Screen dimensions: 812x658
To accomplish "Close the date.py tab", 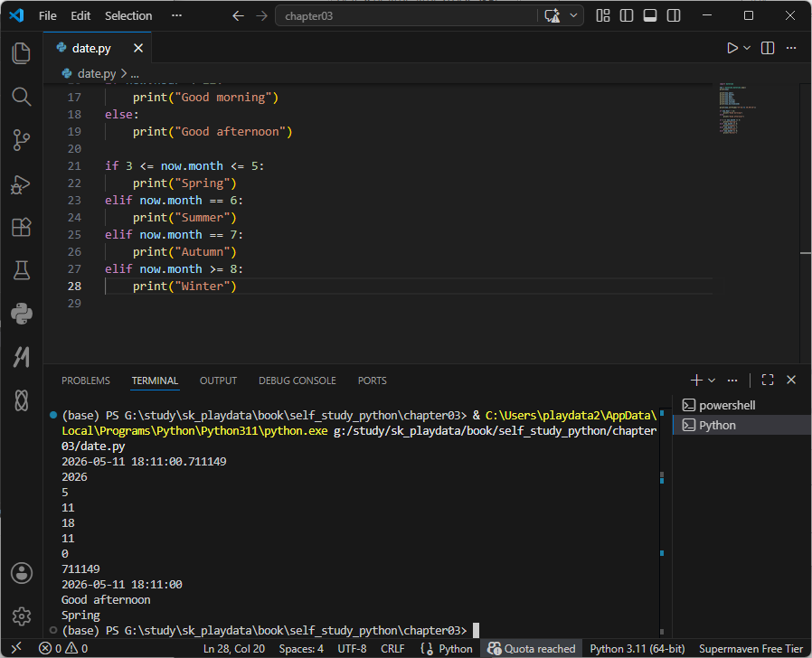I will click(x=138, y=48).
